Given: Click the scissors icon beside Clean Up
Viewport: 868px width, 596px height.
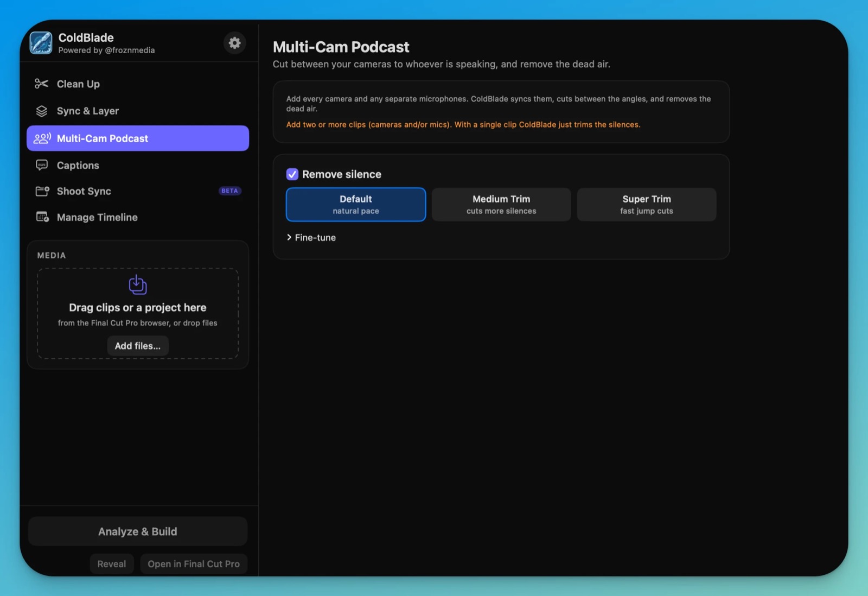Looking at the screenshot, I should pyautogui.click(x=42, y=84).
